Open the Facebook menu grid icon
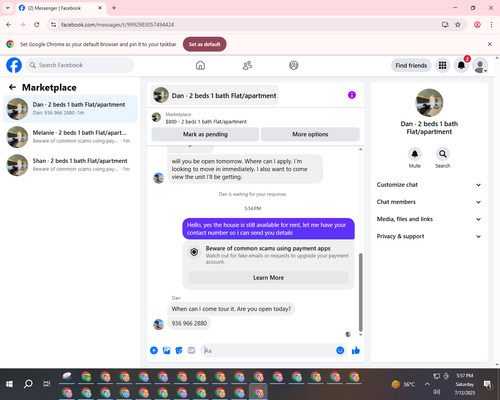 pyautogui.click(x=442, y=65)
